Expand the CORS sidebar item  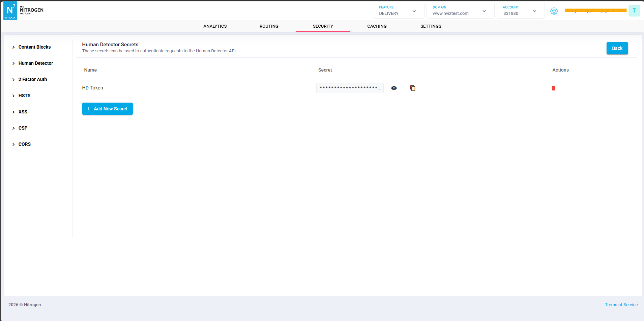coord(21,144)
